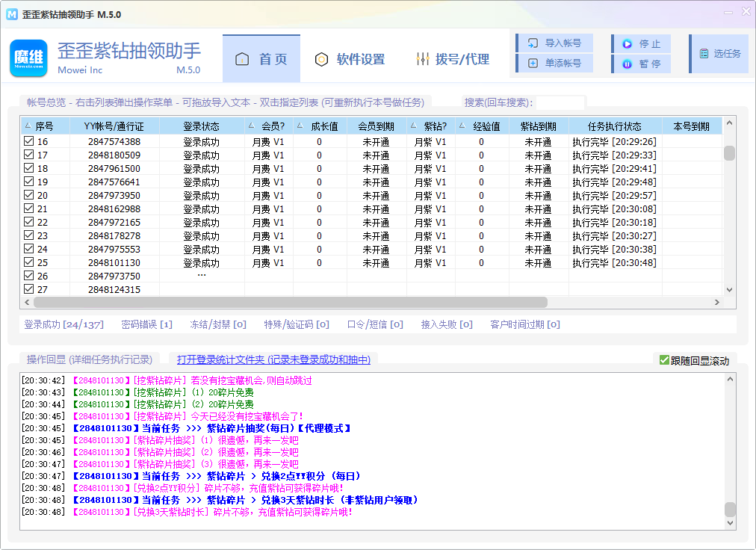756x550 pixels.
Task: Click the 导入帐号 button
Action: [554, 43]
